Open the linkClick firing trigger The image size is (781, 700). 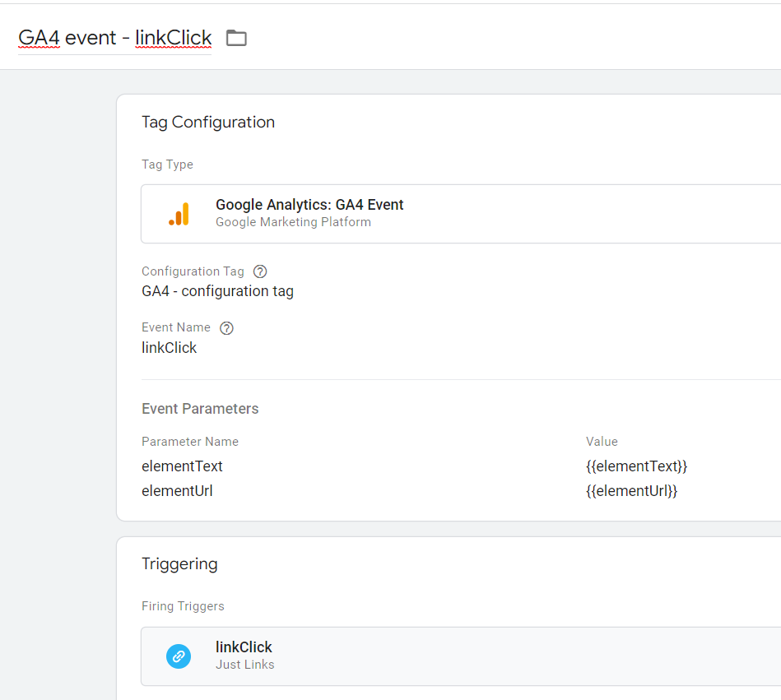tap(461, 656)
